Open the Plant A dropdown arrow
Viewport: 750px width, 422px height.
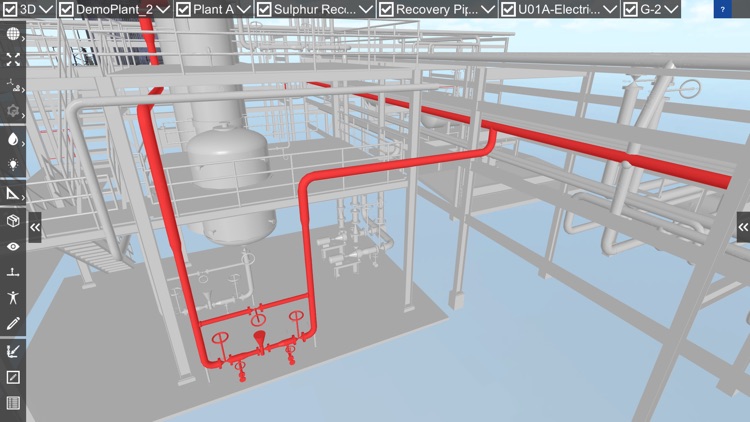click(x=244, y=9)
